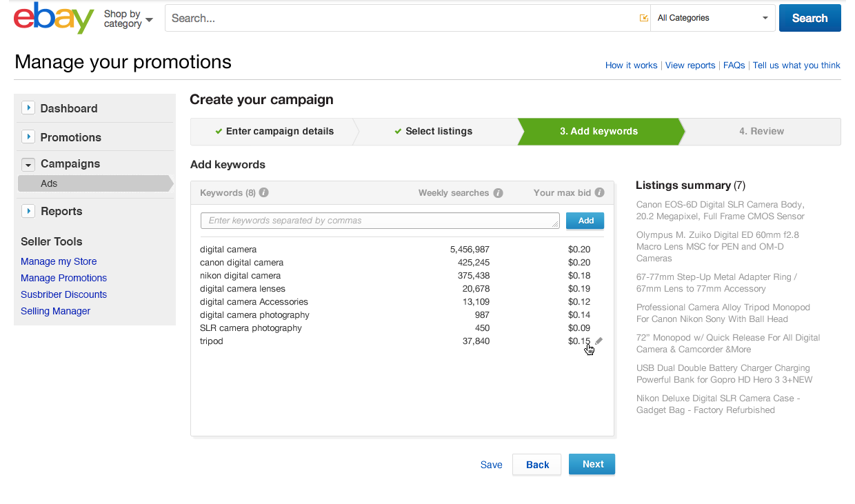Select the Ads item under Campaigns
This screenshot has height=504, width=855.
coord(50,183)
